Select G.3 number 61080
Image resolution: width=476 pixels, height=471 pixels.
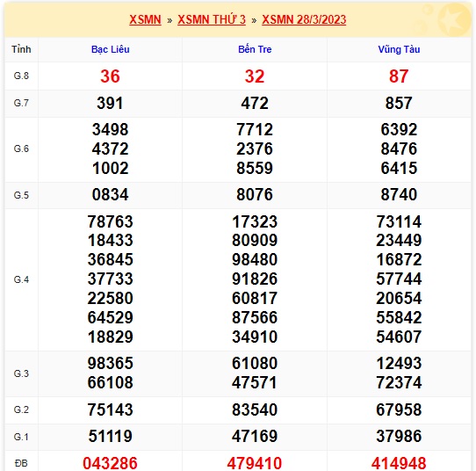pyautogui.click(x=255, y=363)
